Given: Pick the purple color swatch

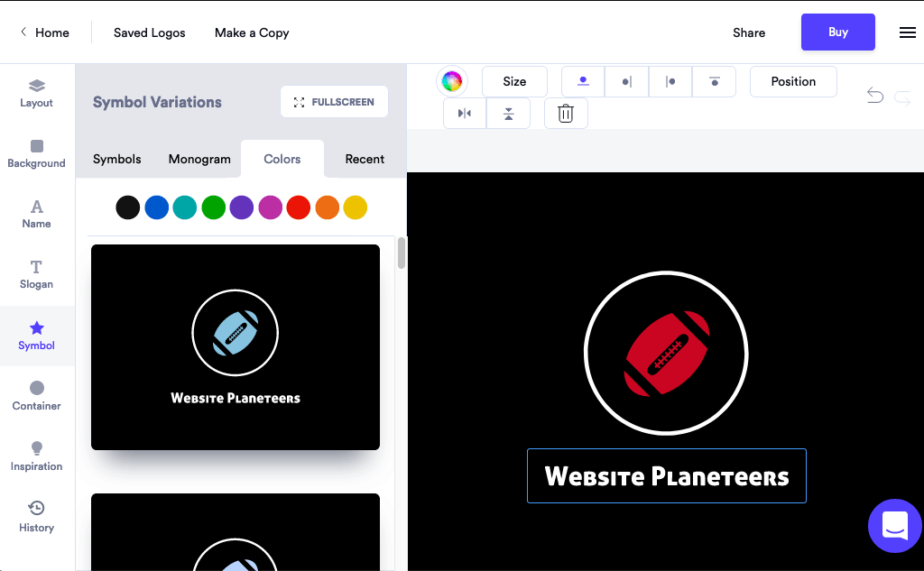Looking at the screenshot, I should pos(242,207).
